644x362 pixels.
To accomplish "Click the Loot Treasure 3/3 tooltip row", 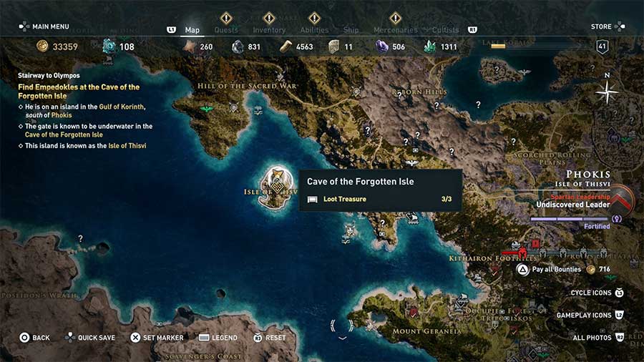I will 379,199.
